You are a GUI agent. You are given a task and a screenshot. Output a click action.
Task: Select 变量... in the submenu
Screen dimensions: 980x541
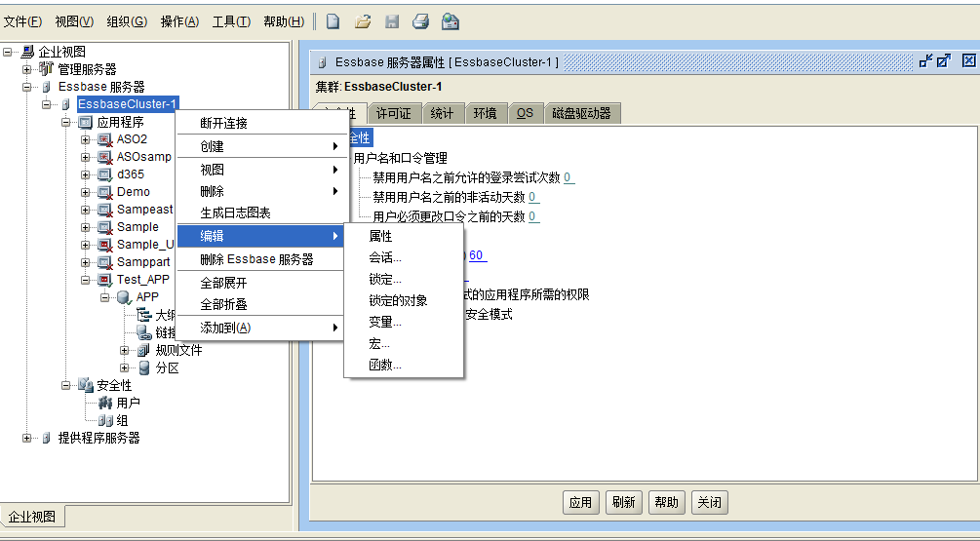pyautogui.click(x=404, y=323)
